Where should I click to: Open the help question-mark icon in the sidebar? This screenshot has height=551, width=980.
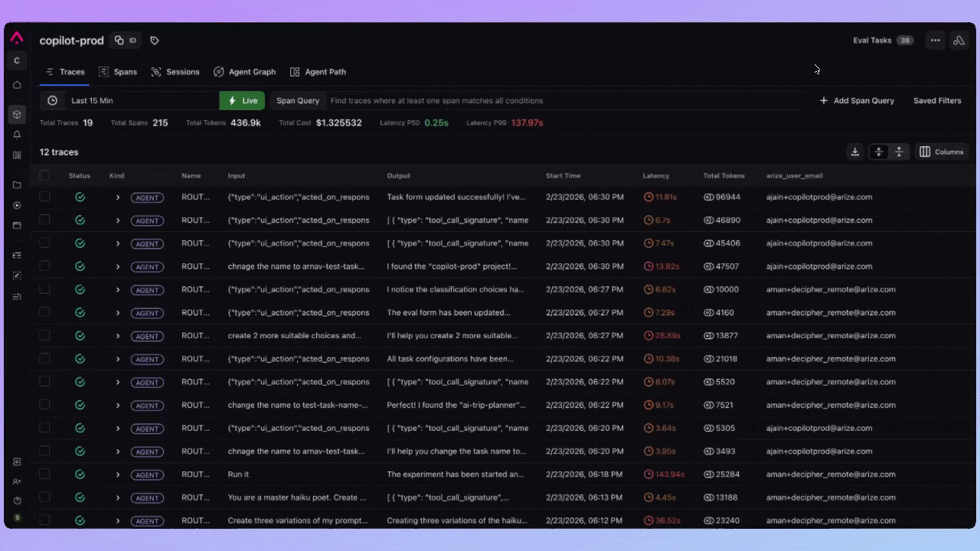tap(17, 500)
